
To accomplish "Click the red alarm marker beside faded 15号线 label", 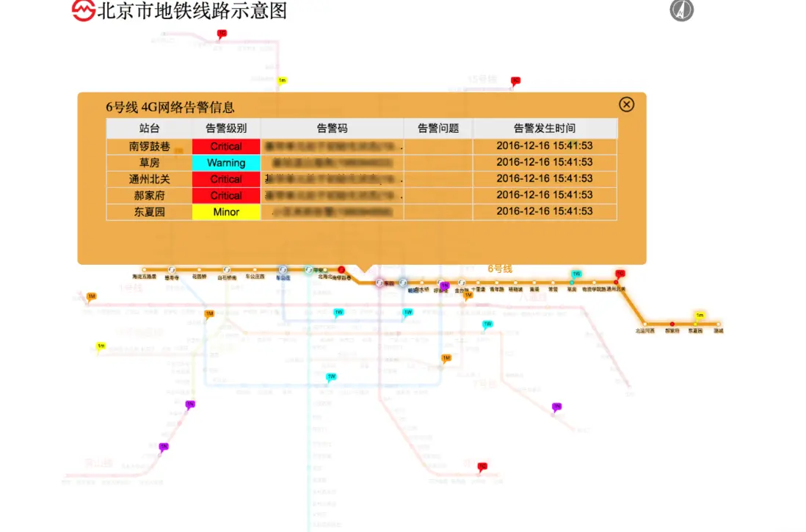I will tap(515, 81).
